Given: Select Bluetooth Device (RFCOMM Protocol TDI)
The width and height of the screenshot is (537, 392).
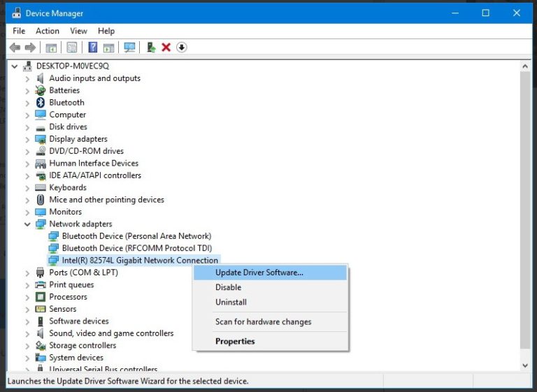Looking at the screenshot, I should tap(137, 248).
